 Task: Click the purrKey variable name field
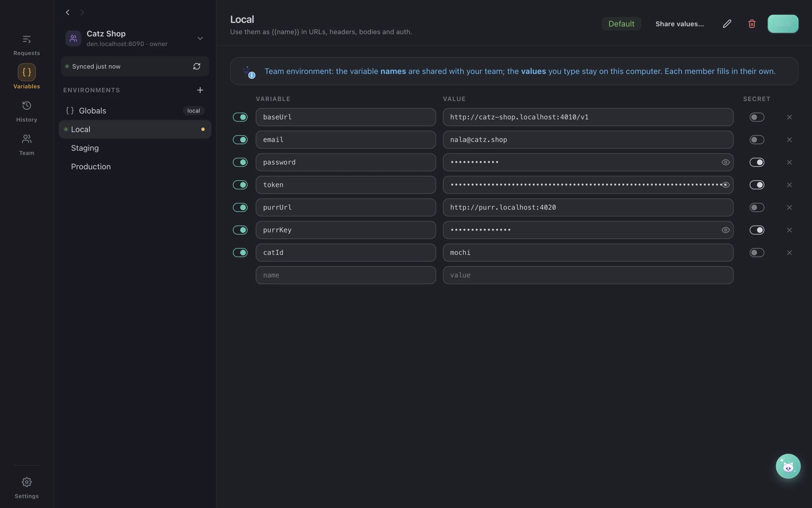[346, 230]
